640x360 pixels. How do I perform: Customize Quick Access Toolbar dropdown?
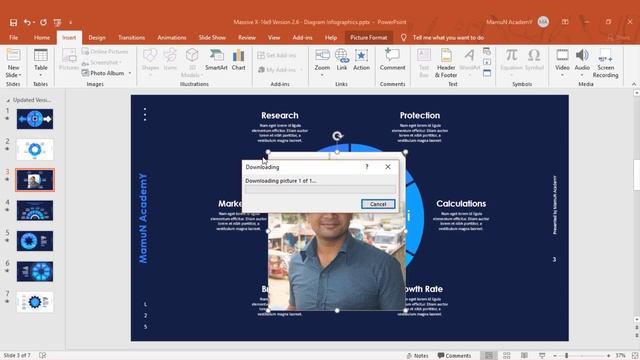70,22
